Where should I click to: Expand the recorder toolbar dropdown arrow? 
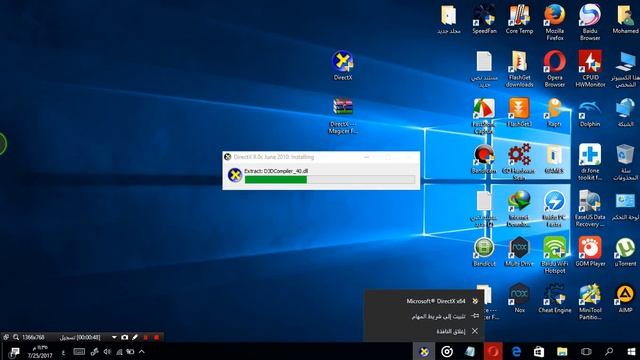[114, 337]
